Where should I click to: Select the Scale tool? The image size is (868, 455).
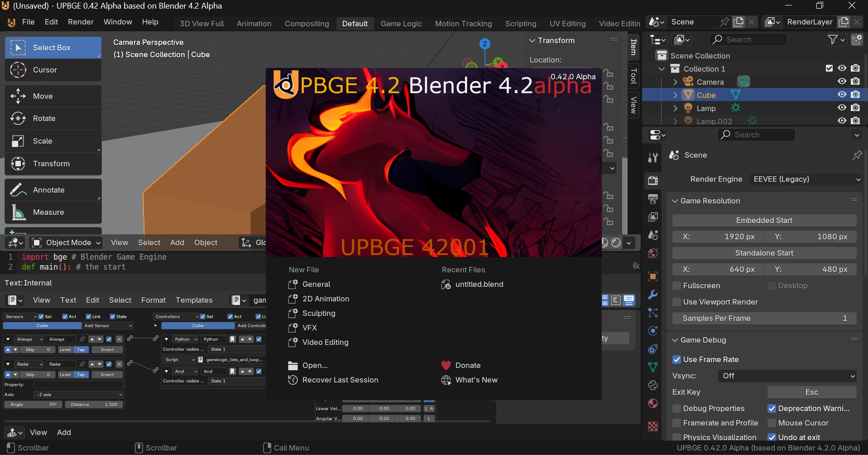(53, 141)
